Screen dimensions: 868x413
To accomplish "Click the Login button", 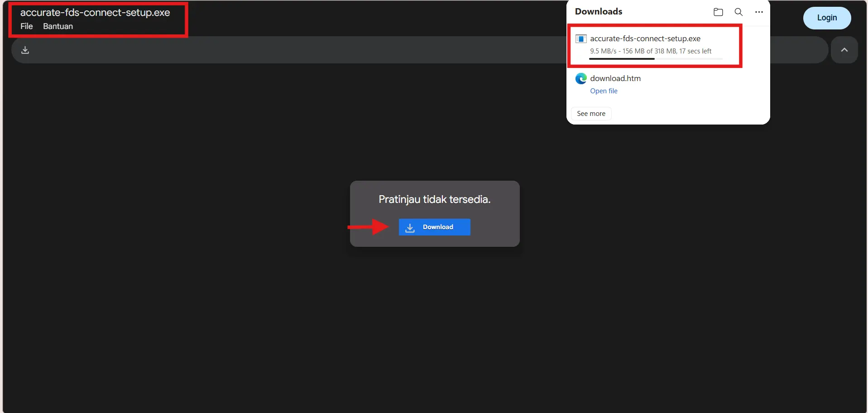I will point(827,18).
